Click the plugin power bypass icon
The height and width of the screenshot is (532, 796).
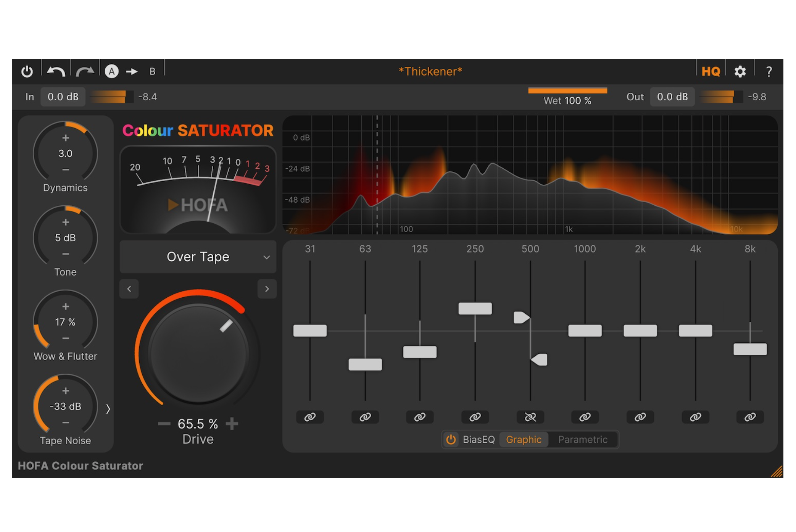point(27,71)
